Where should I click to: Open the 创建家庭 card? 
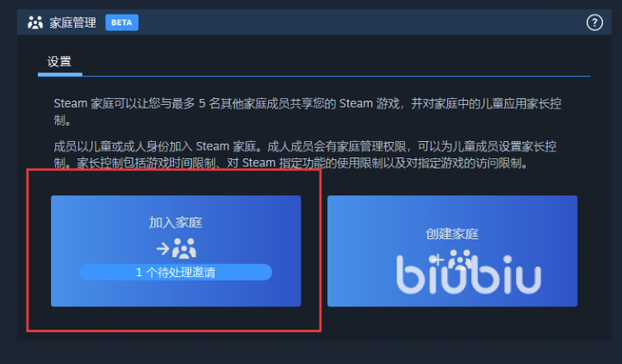click(x=452, y=250)
